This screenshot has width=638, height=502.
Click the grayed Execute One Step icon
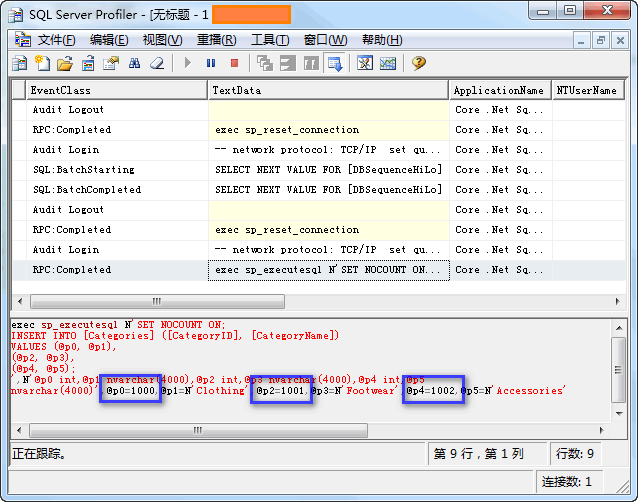pyautogui.click(x=265, y=63)
